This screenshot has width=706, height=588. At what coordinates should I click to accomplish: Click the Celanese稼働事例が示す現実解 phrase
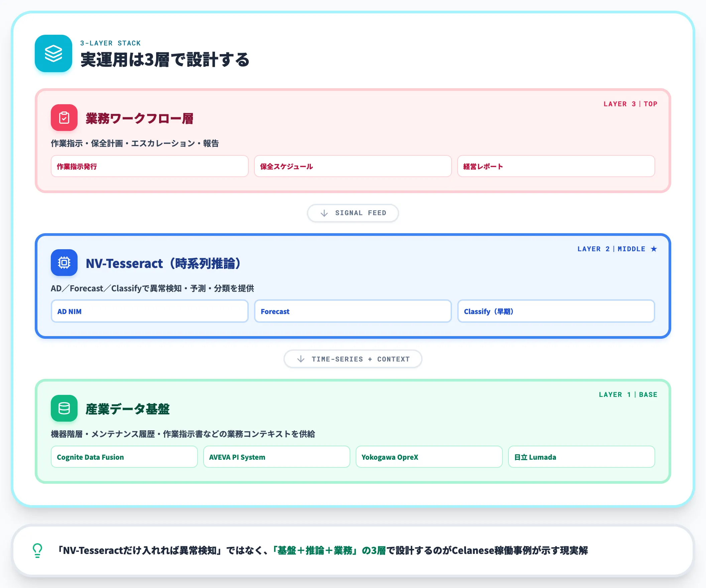click(519, 551)
